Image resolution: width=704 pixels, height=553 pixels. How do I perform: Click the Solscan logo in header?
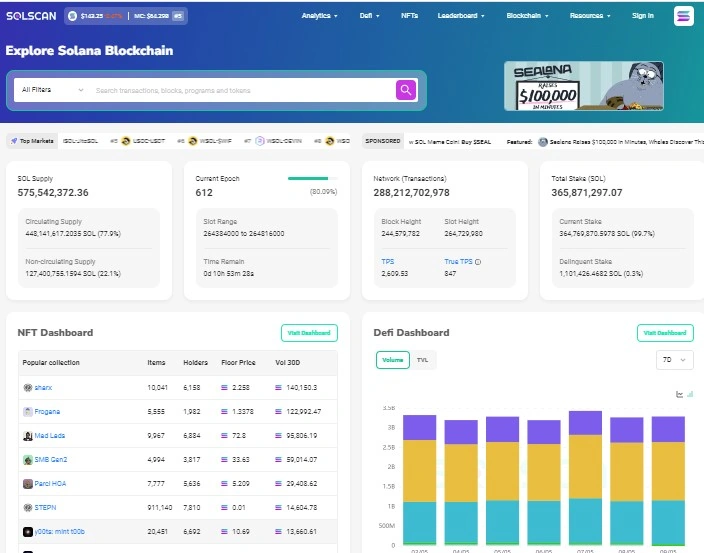coord(31,16)
